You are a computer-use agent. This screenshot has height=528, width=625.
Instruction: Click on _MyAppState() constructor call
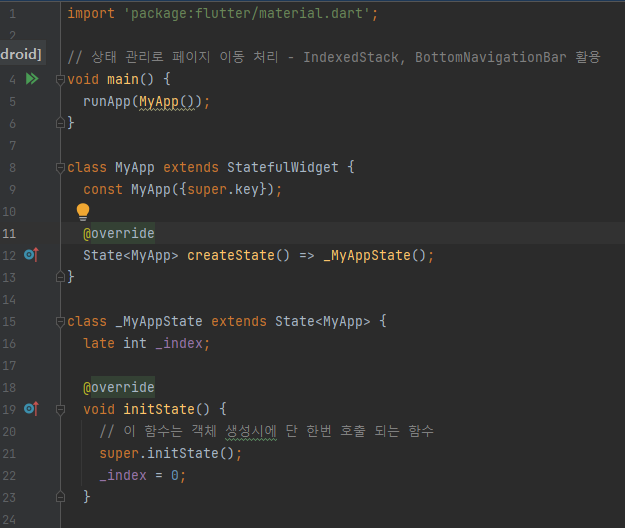[375, 255]
